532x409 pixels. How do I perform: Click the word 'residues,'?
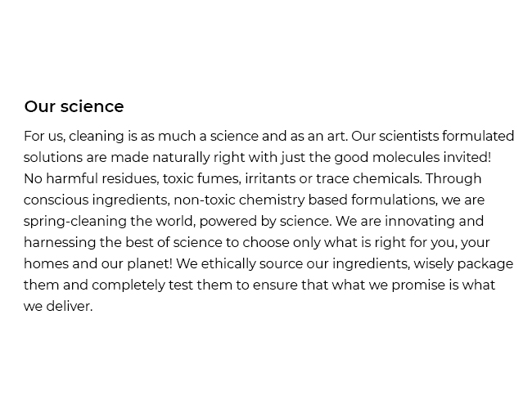[x=130, y=178]
